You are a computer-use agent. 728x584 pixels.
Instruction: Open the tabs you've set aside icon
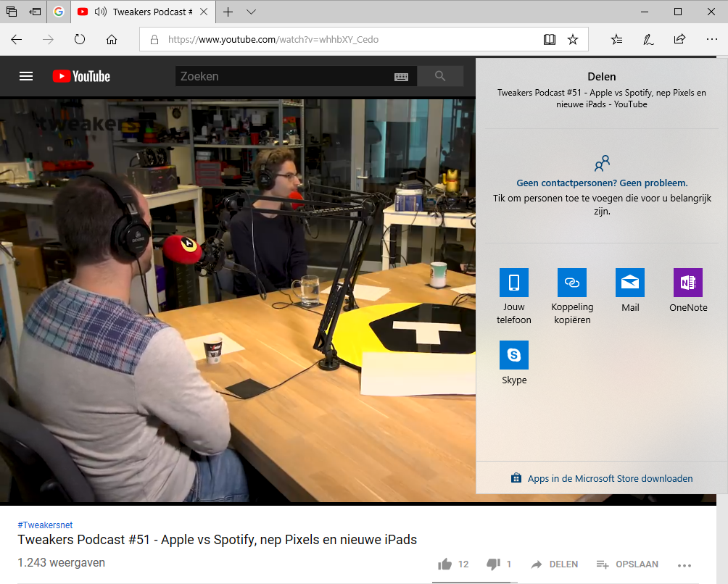pos(12,12)
